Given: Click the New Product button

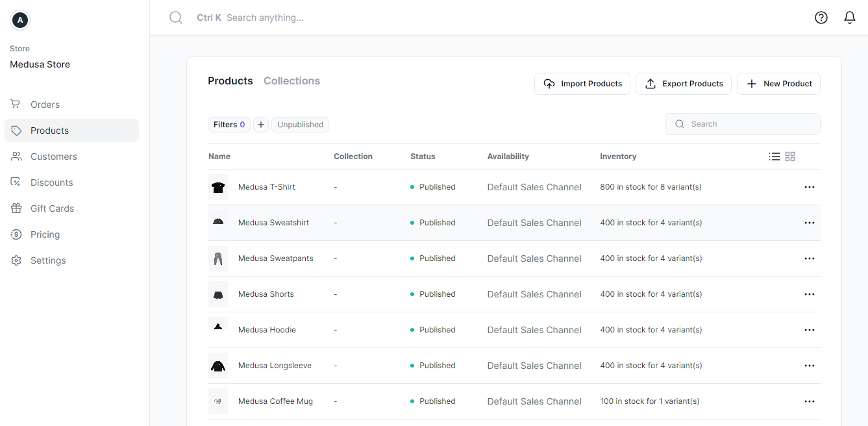Looking at the screenshot, I should pos(778,84).
